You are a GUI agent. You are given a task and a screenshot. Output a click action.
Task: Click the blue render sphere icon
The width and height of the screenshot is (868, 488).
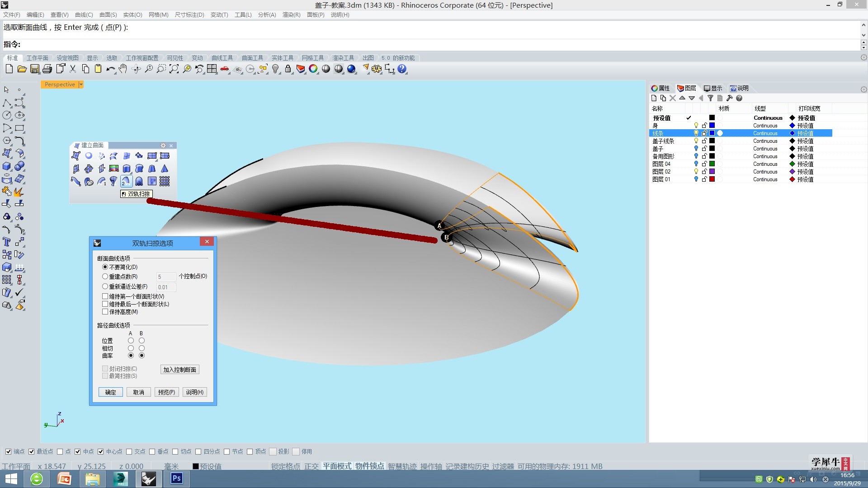pyautogui.click(x=351, y=69)
